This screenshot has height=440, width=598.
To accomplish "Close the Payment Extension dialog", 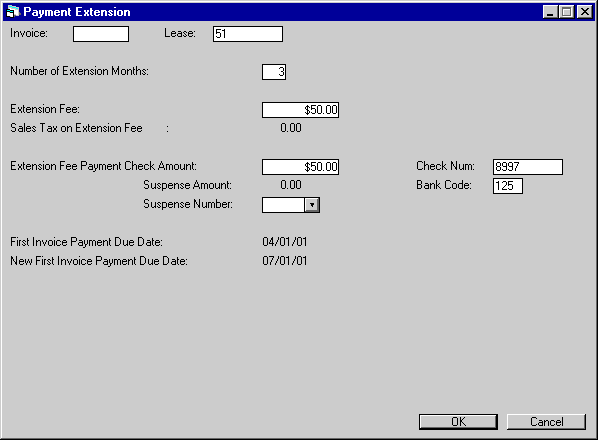I will click(585, 12).
